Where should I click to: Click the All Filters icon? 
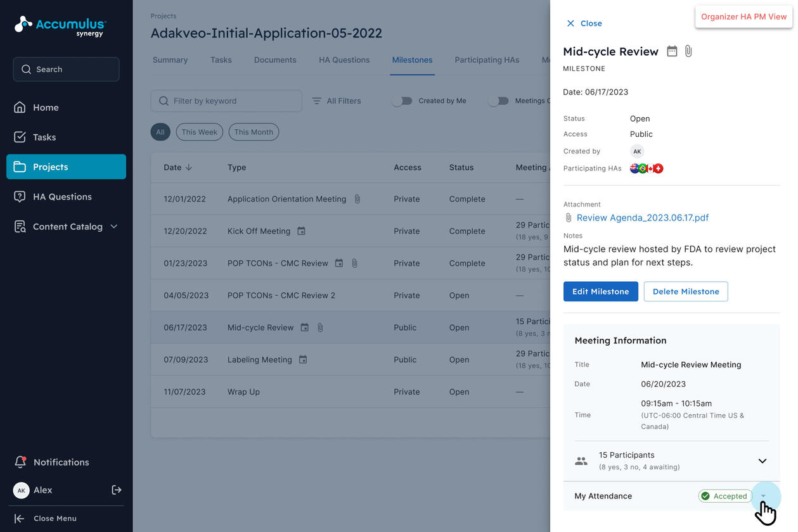[317, 101]
